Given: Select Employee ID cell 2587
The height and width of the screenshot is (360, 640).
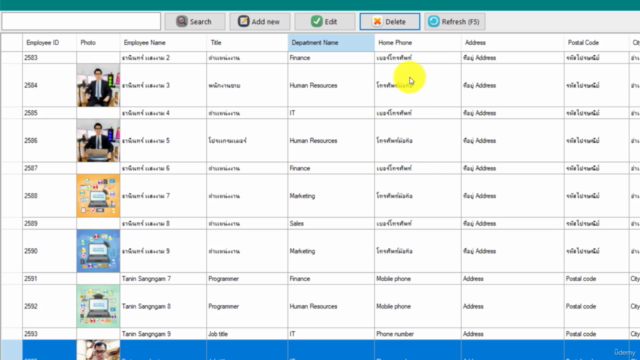Looking at the screenshot, I should 49,168.
